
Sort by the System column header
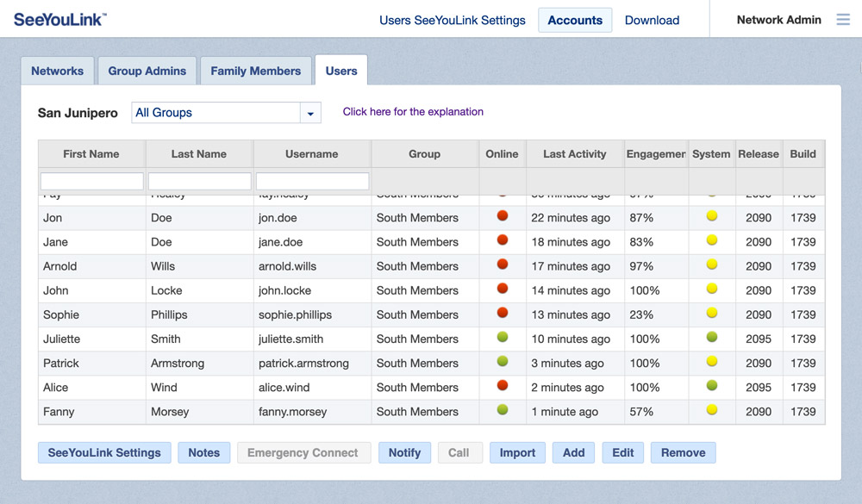pos(711,154)
